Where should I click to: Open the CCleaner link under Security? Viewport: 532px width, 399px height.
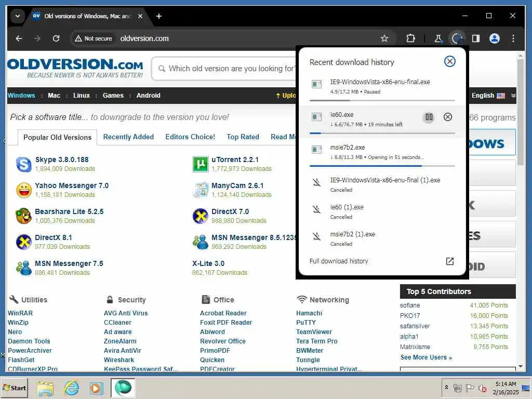[x=117, y=322]
